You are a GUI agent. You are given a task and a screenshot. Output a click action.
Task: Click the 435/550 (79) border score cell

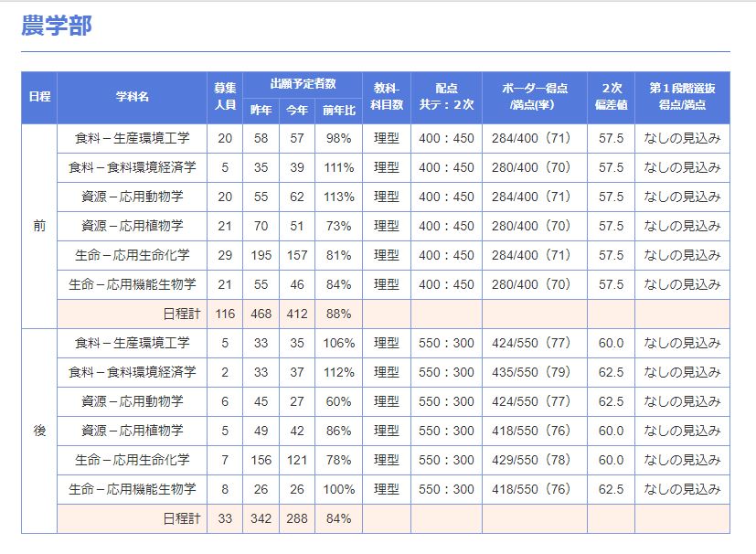[x=535, y=372]
